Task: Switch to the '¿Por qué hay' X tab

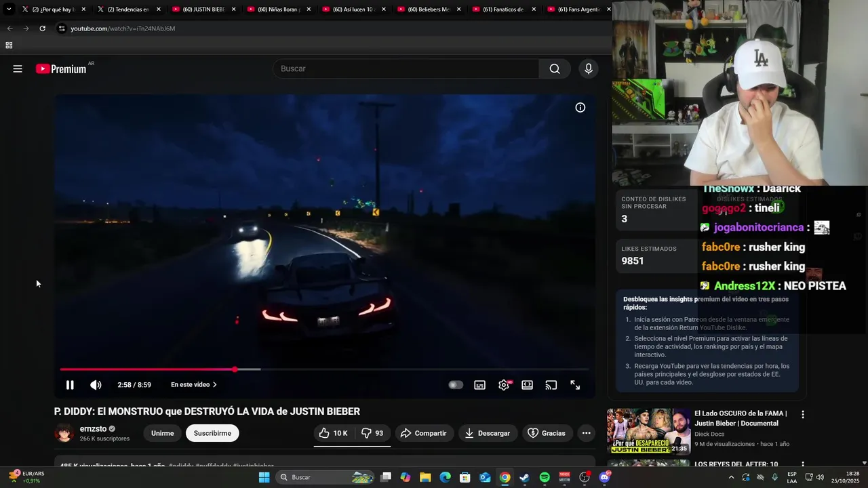Action: (x=52, y=9)
